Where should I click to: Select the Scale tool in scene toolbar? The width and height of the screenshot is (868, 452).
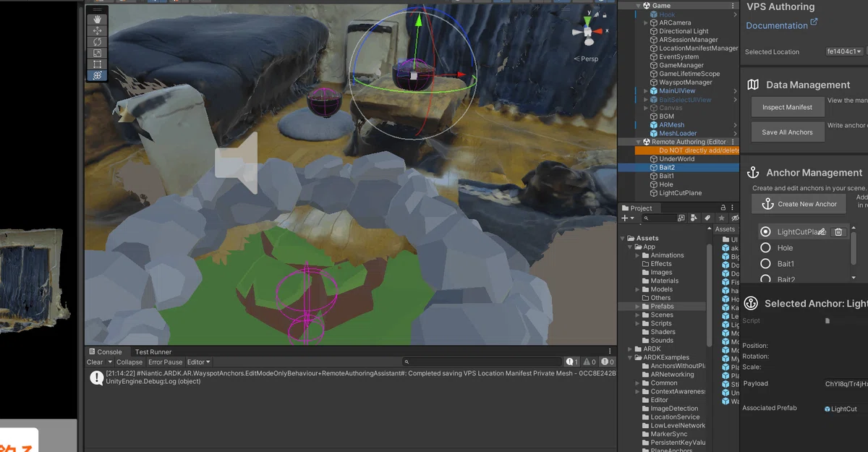pos(97,53)
